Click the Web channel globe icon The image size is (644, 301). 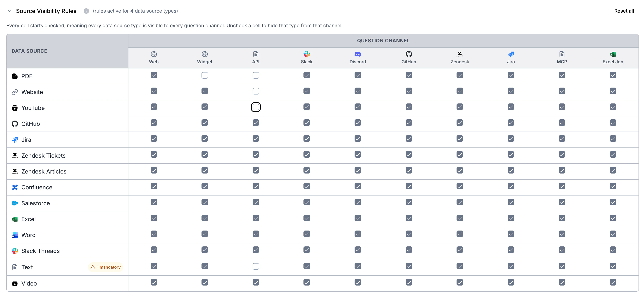pos(154,54)
